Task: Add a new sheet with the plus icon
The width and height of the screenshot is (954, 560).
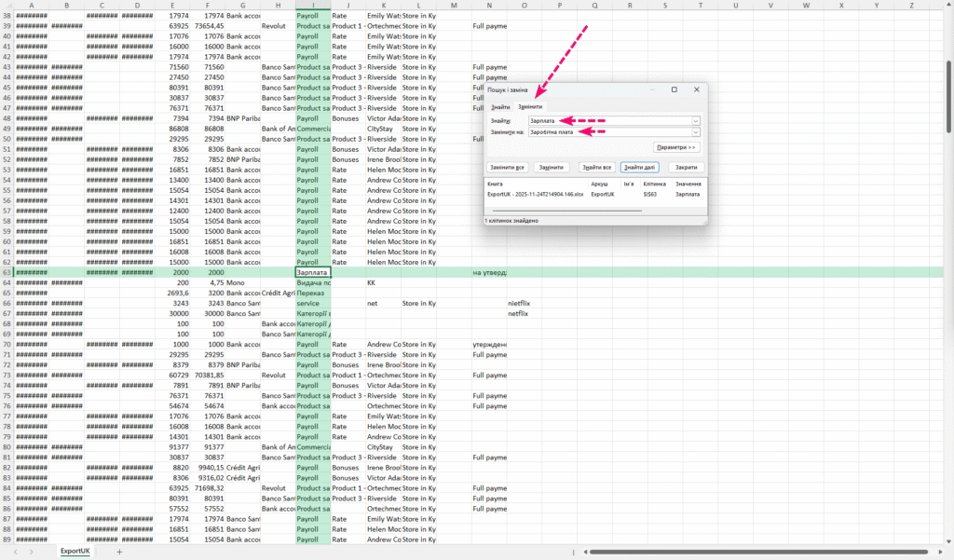Action: click(x=119, y=552)
